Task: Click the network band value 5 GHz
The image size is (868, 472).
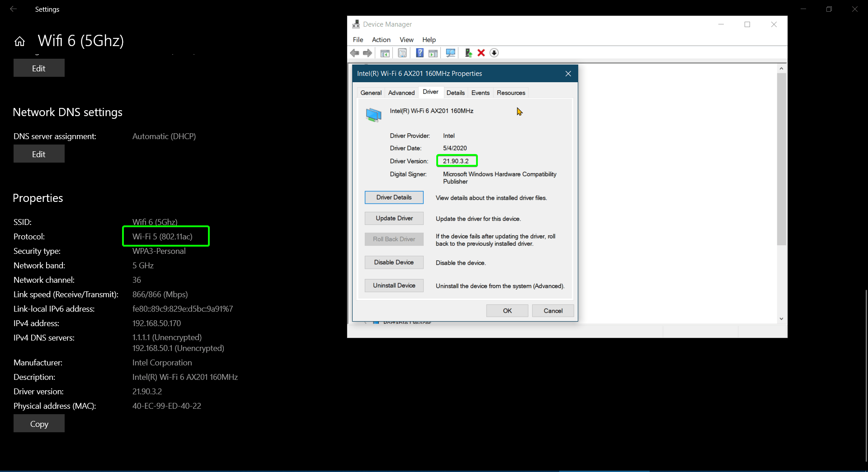Action: click(143, 266)
